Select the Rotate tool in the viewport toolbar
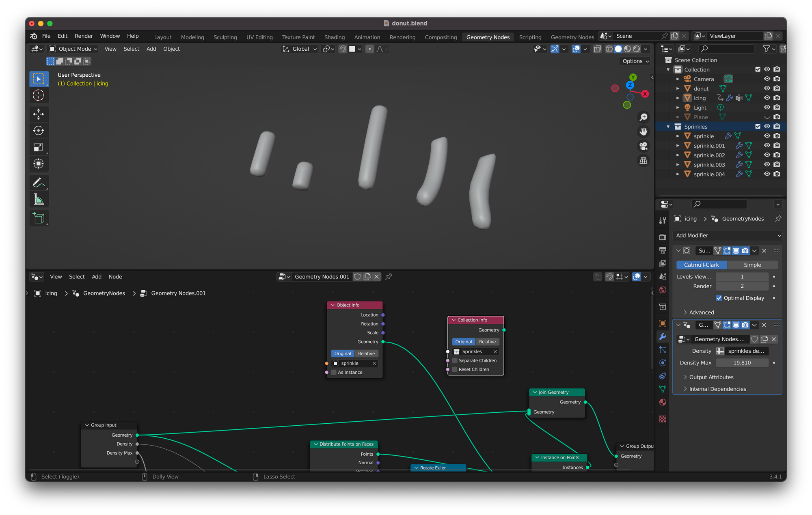Image resolution: width=812 pixels, height=515 pixels. tap(39, 131)
